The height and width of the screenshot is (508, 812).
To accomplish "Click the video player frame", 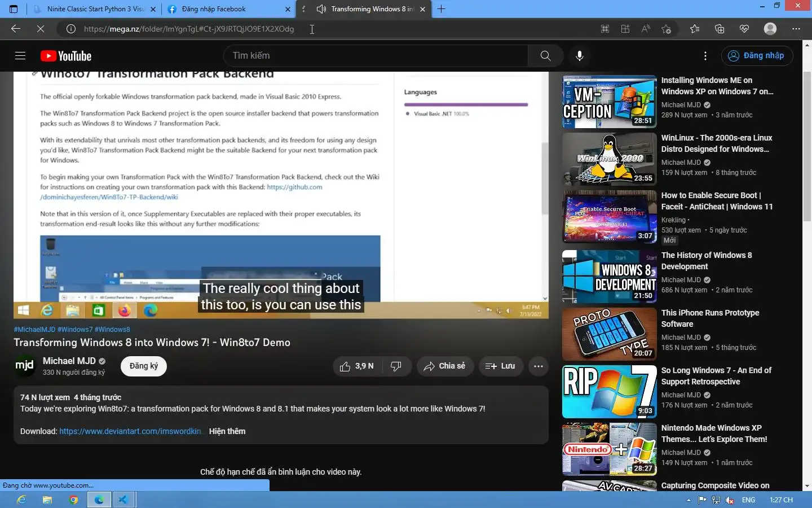I will tap(281, 195).
